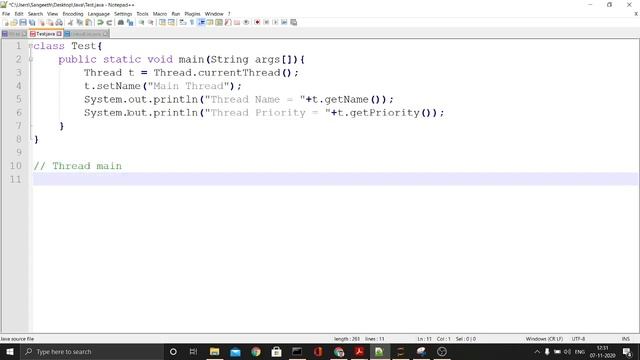640x360 pixels.
Task: Open the Settings menu
Action: click(123, 14)
